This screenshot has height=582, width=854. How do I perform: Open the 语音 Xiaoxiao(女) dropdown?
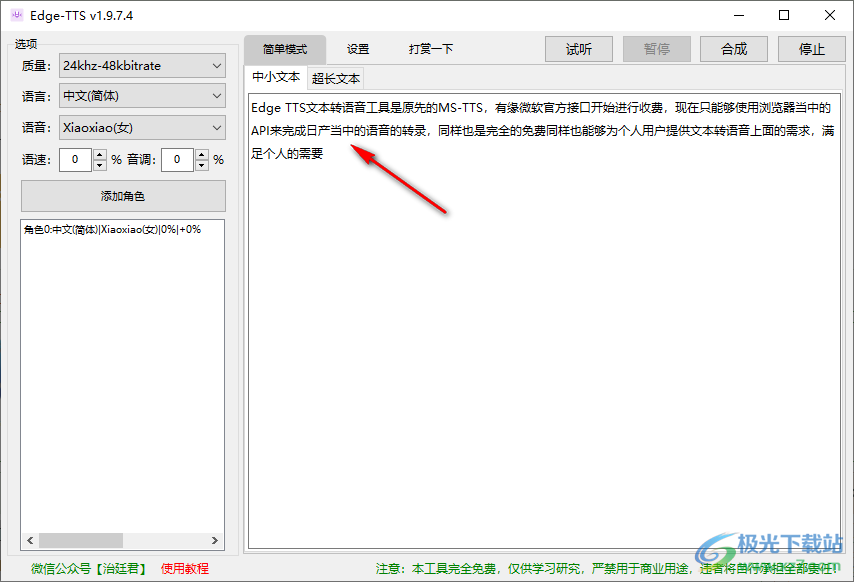pyautogui.click(x=142, y=128)
